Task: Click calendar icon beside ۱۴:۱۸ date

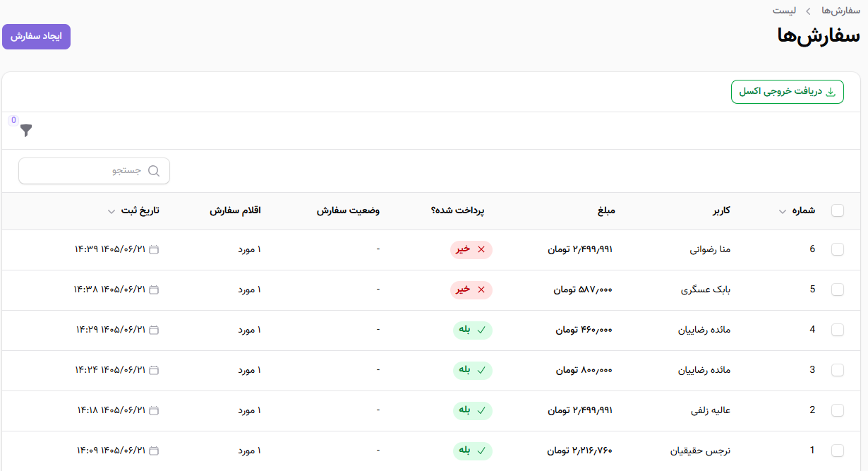Action: [x=155, y=410]
